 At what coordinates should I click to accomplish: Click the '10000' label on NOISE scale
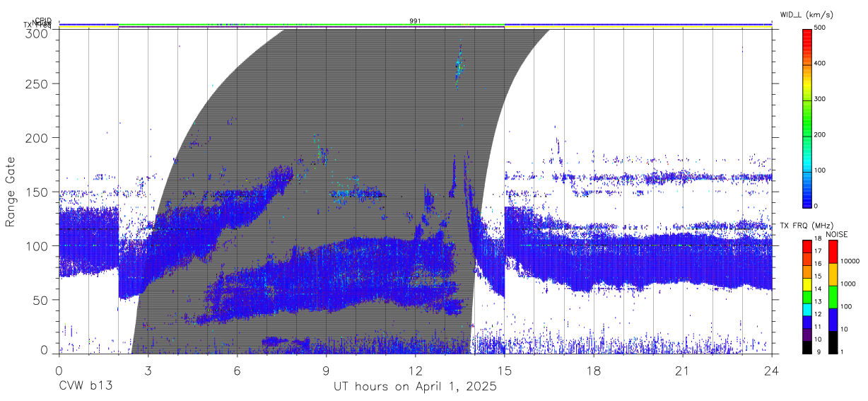pyautogui.click(x=850, y=261)
